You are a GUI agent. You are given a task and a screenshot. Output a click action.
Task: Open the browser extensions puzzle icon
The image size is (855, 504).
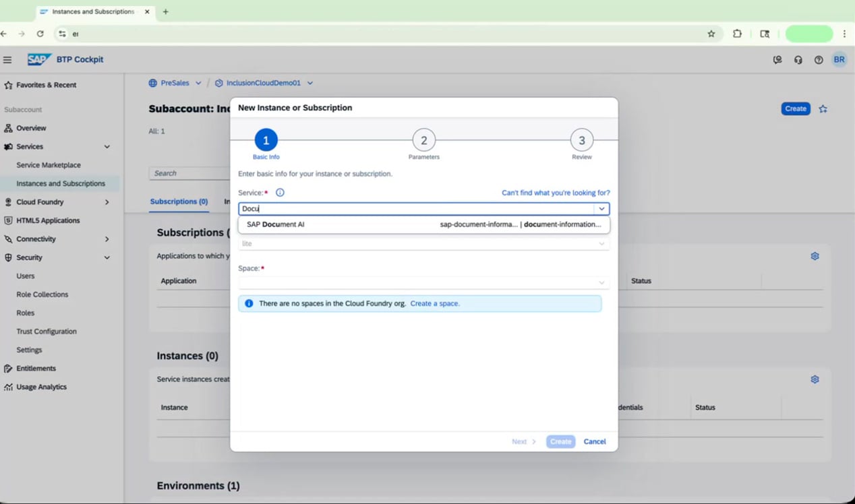point(737,34)
